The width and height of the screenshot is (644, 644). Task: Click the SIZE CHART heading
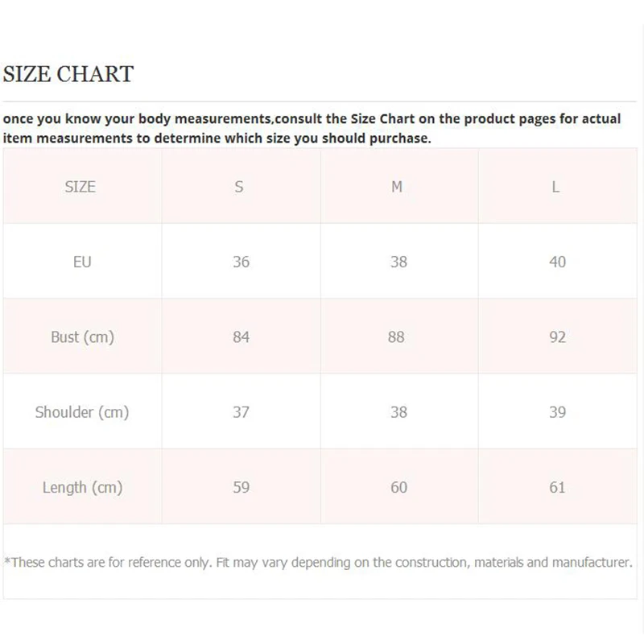pyautogui.click(x=68, y=75)
